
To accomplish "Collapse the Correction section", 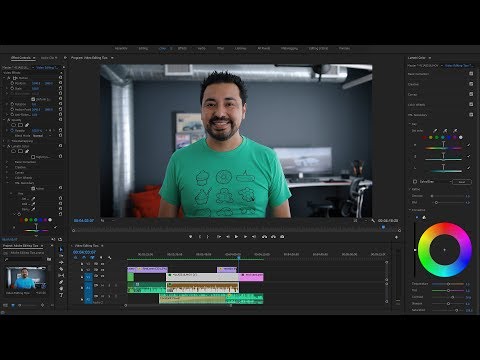I will pyautogui.click(x=410, y=210).
